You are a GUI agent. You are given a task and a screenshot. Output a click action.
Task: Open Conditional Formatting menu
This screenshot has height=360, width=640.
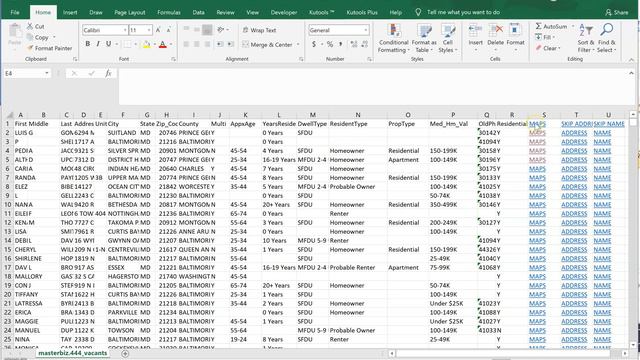393,38
